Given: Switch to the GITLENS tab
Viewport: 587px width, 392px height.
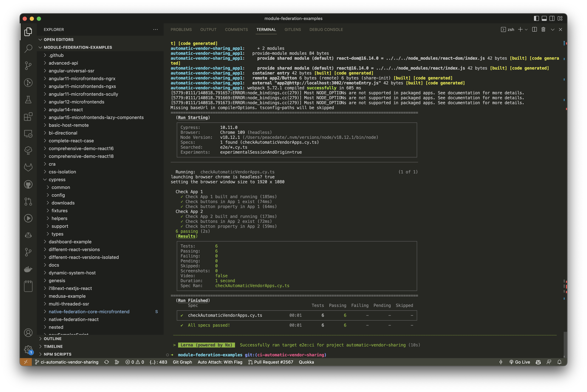Looking at the screenshot, I should click(293, 29).
